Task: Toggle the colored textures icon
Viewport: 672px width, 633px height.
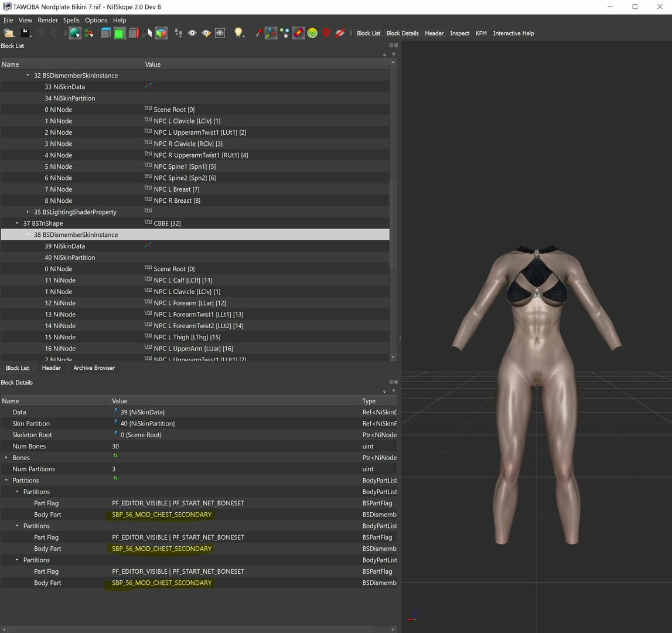Action: tap(298, 33)
